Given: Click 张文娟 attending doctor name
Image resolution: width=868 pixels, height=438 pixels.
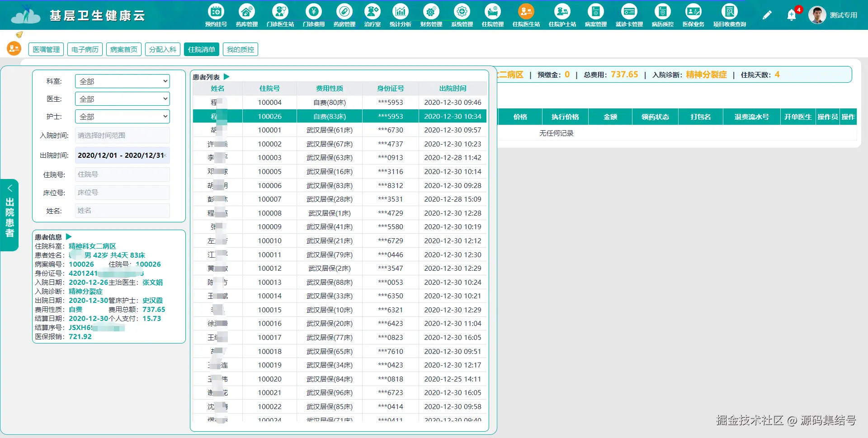Looking at the screenshot, I should click(x=152, y=282).
